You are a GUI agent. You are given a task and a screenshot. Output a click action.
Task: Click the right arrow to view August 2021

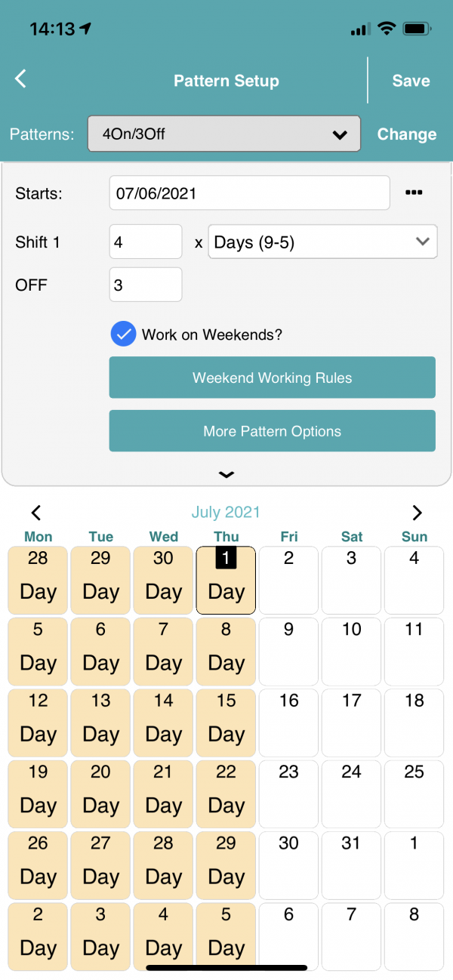pyautogui.click(x=418, y=513)
